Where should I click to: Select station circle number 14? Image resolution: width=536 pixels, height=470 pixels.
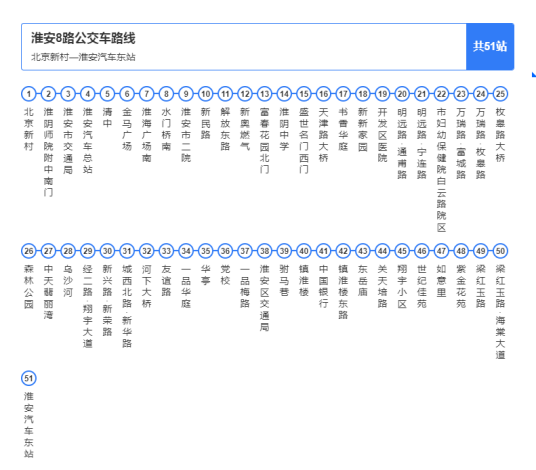tap(284, 94)
